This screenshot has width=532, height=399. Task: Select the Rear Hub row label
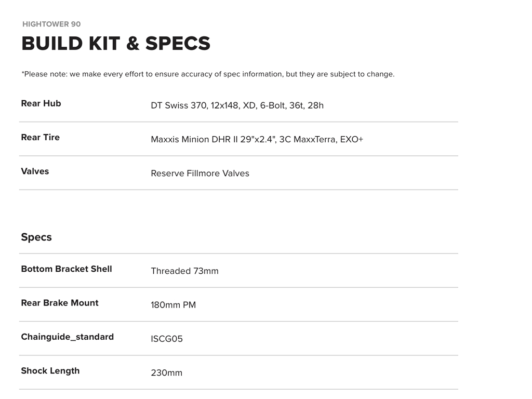(x=41, y=103)
